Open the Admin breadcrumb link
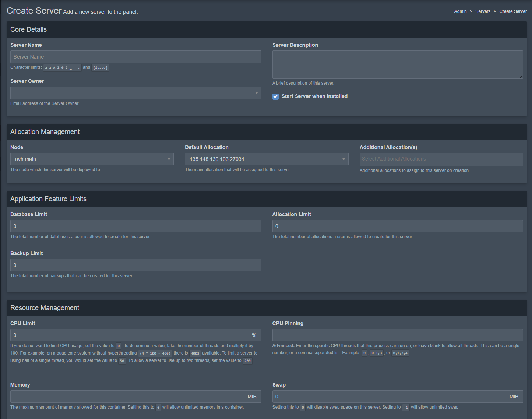The image size is (532, 419). 460,11
